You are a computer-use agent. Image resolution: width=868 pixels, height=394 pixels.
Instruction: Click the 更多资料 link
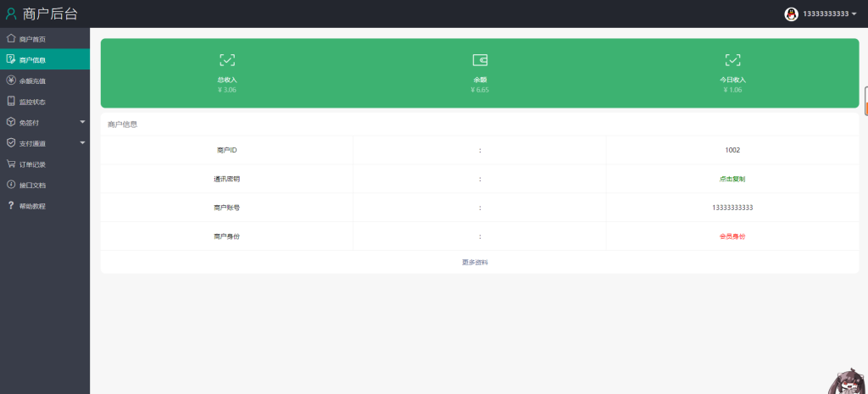click(475, 263)
